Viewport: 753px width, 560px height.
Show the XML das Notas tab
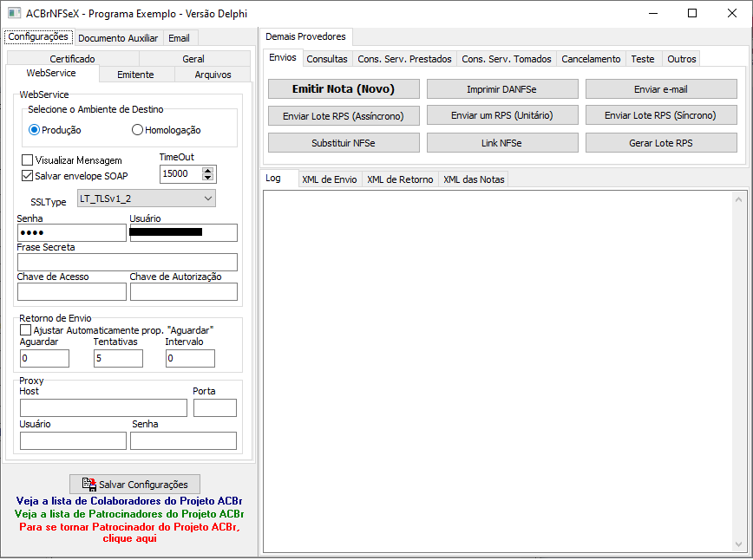coord(474,179)
